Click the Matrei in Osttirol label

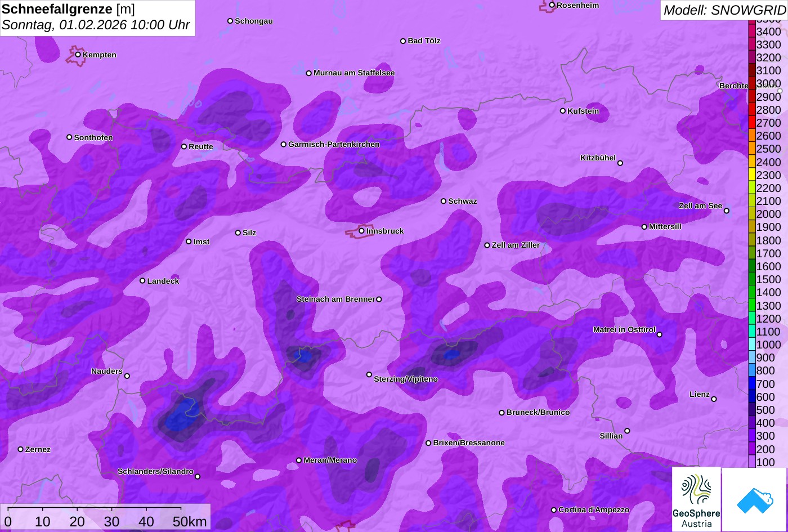tap(624, 329)
